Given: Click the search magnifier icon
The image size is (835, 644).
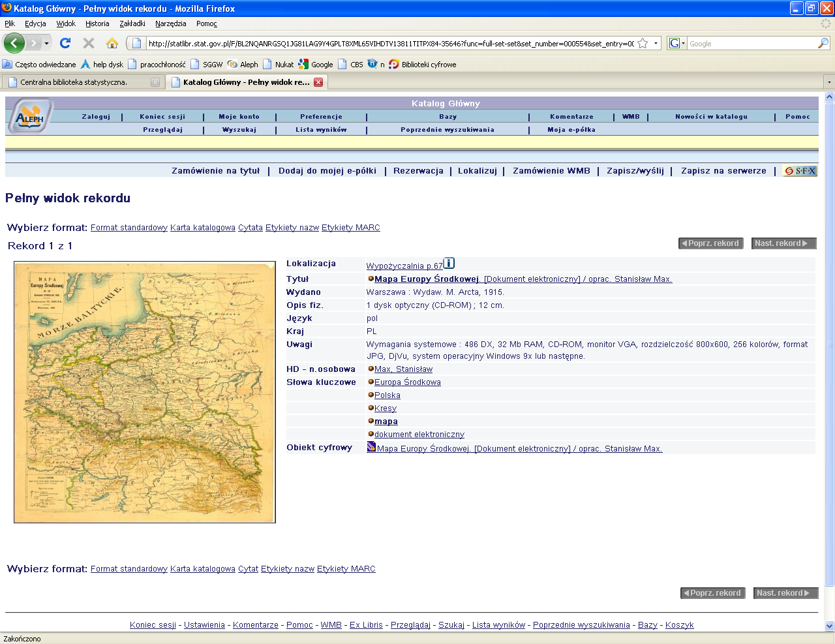Looking at the screenshot, I should pos(823,44).
